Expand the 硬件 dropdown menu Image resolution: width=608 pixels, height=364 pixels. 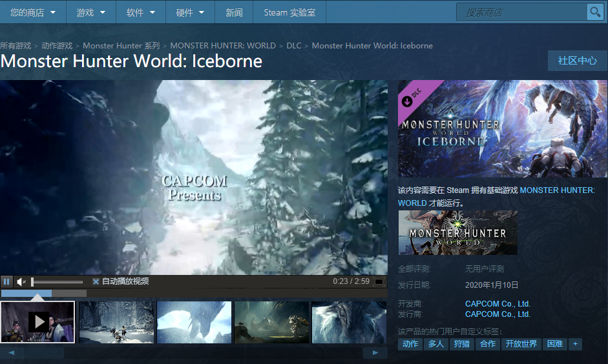point(190,12)
